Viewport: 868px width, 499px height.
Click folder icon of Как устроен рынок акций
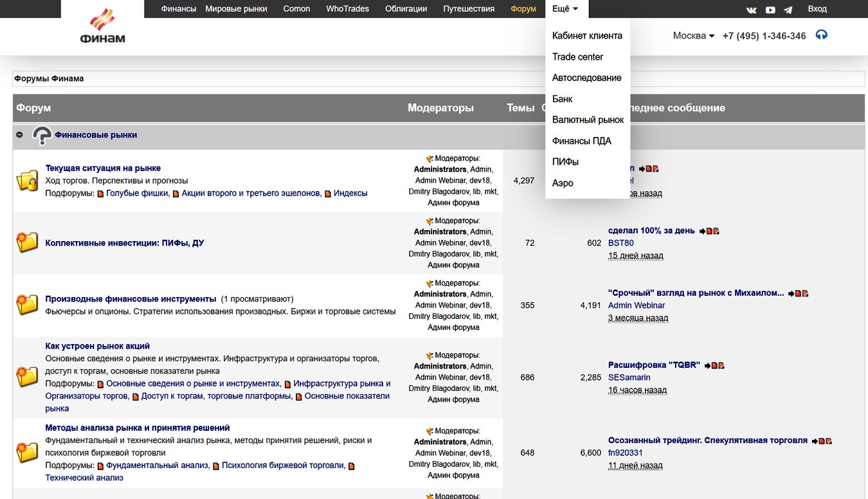point(27,376)
